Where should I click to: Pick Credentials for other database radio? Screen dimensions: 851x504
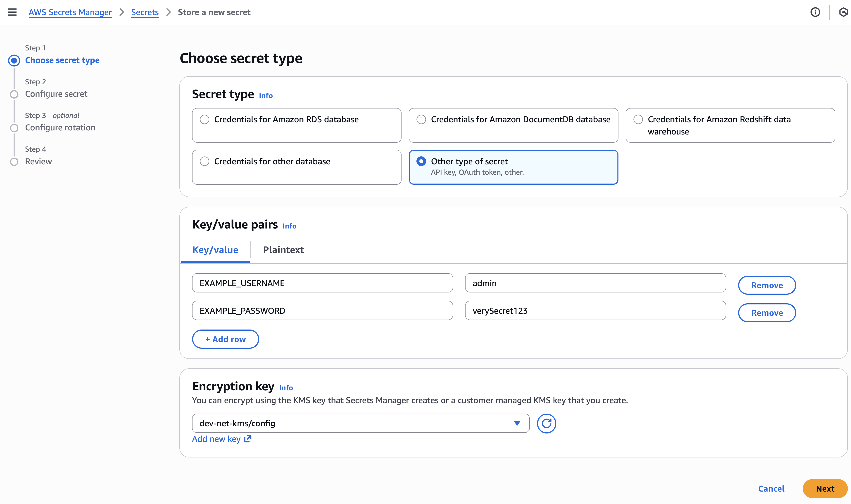[x=204, y=161]
